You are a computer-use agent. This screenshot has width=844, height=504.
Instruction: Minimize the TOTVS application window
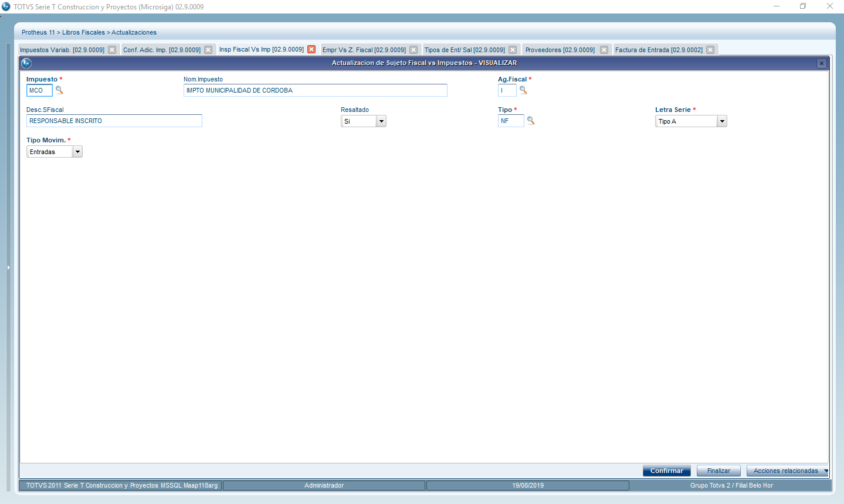pyautogui.click(x=777, y=6)
